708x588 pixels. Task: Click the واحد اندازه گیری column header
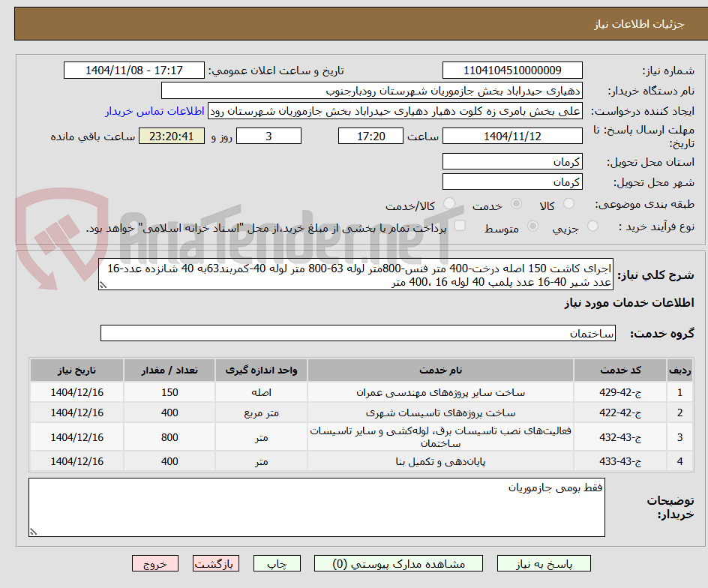(261, 370)
